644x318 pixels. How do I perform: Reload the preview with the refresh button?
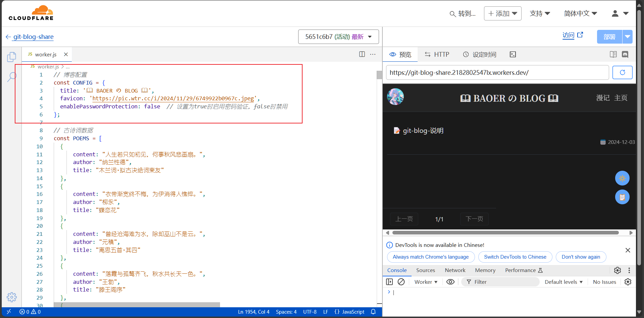(x=622, y=72)
